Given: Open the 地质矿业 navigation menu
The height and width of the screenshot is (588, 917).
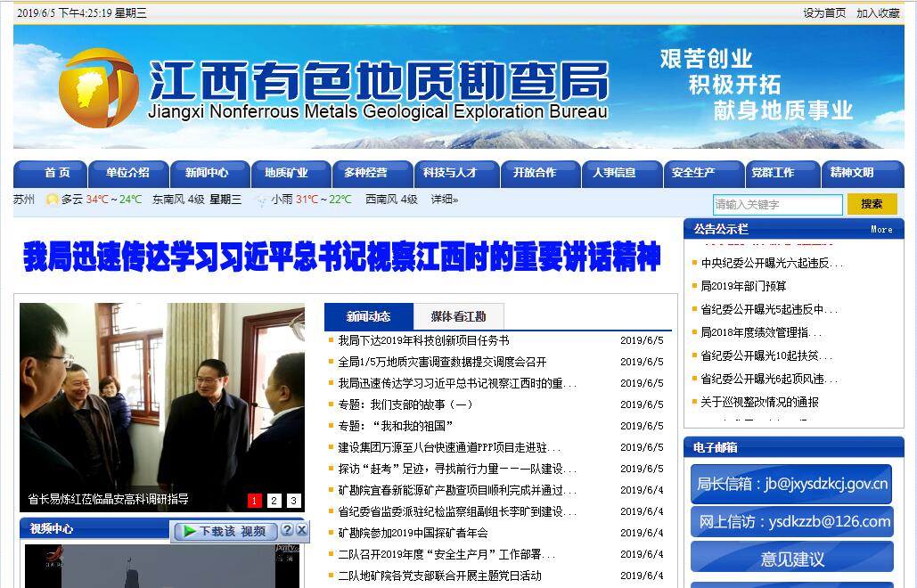Looking at the screenshot, I should 291,173.
